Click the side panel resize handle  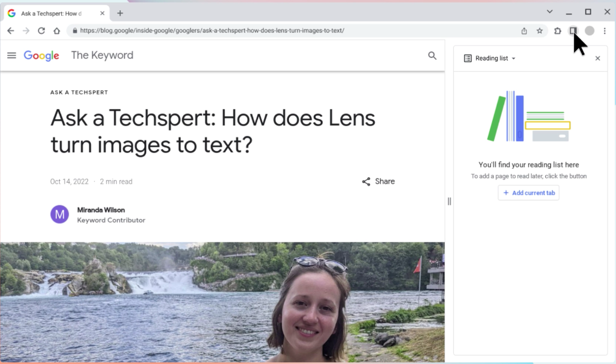[450, 201]
